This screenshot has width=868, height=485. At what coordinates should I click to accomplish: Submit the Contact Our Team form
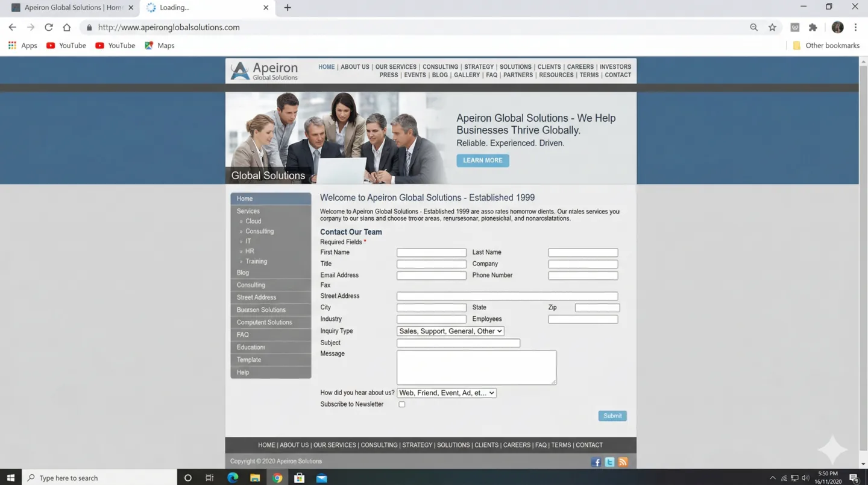click(x=612, y=416)
